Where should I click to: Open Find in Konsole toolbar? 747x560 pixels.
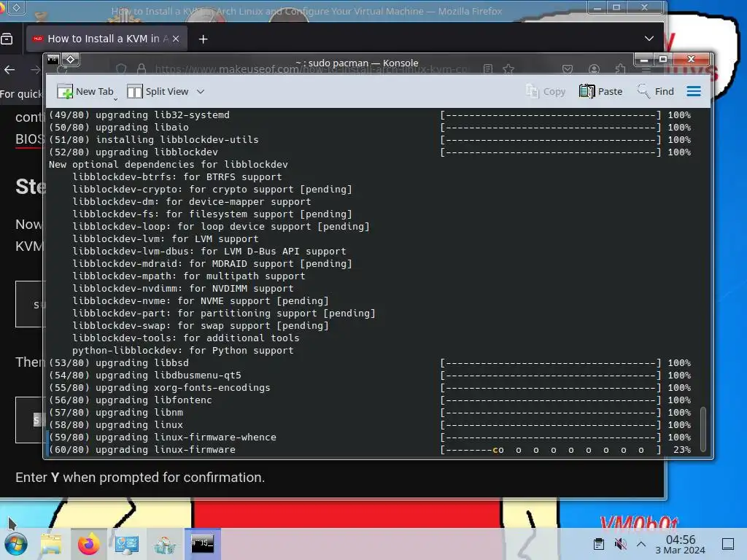(656, 91)
